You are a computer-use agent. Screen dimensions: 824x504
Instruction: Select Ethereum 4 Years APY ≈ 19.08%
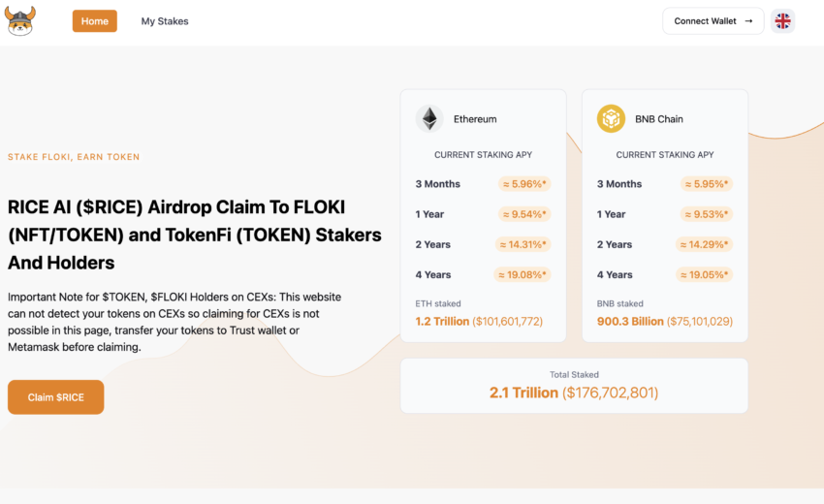coord(523,274)
